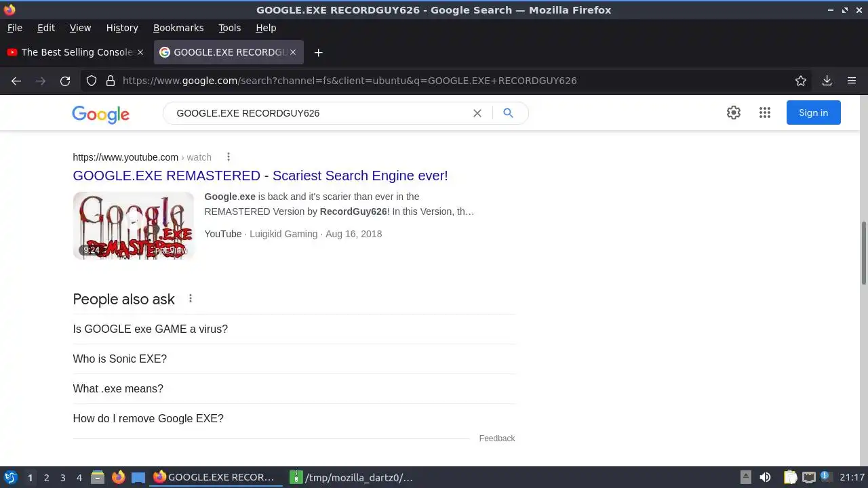The image size is (868, 488).
Task: Open the Firefox downloads panel
Action: [x=827, y=81]
